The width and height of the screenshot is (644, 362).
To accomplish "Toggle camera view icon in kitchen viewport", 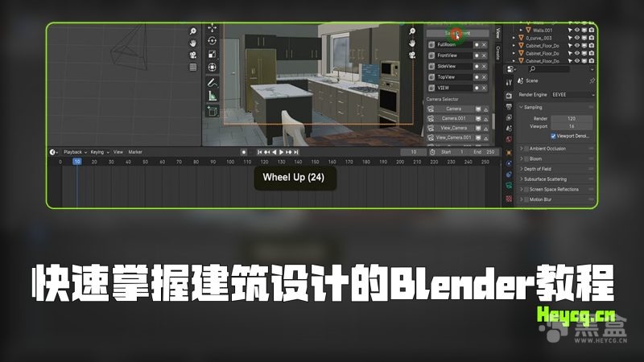I will tap(412, 55).
